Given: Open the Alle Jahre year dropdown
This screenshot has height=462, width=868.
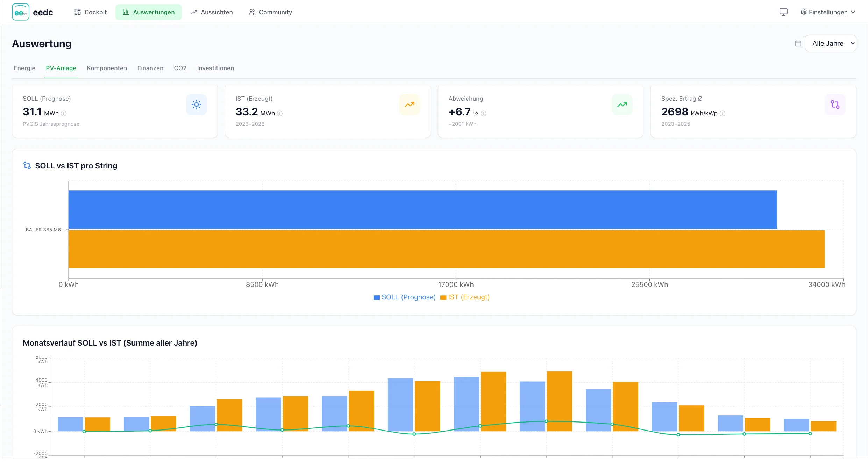Looking at the screenshot, I should [x=830, y=43].
